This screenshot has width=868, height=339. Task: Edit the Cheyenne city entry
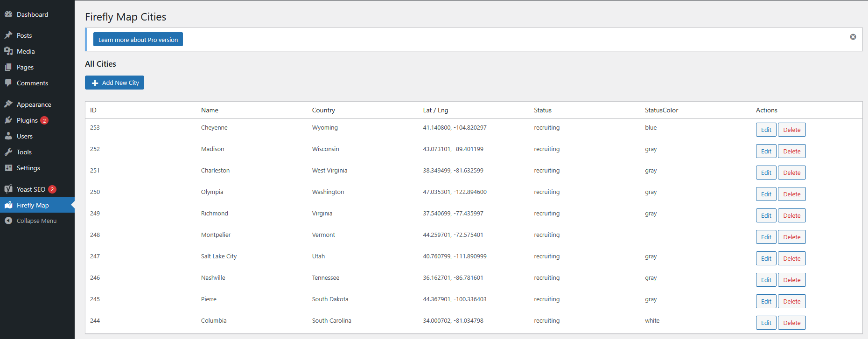coord(766,130)
